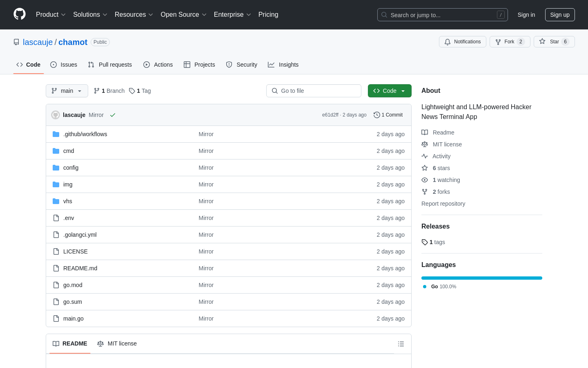Image resolution: width=588 pixels, height=368 pixels.
Task: Open the Releases heading link
Action: point(435,227)
